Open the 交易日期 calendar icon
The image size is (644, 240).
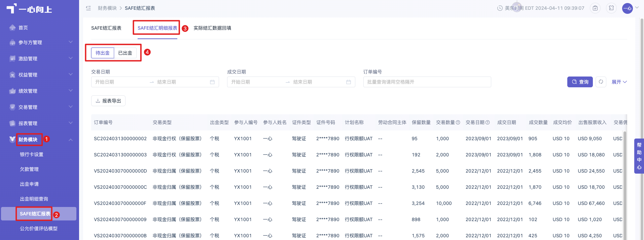click(x=212, y=82)
